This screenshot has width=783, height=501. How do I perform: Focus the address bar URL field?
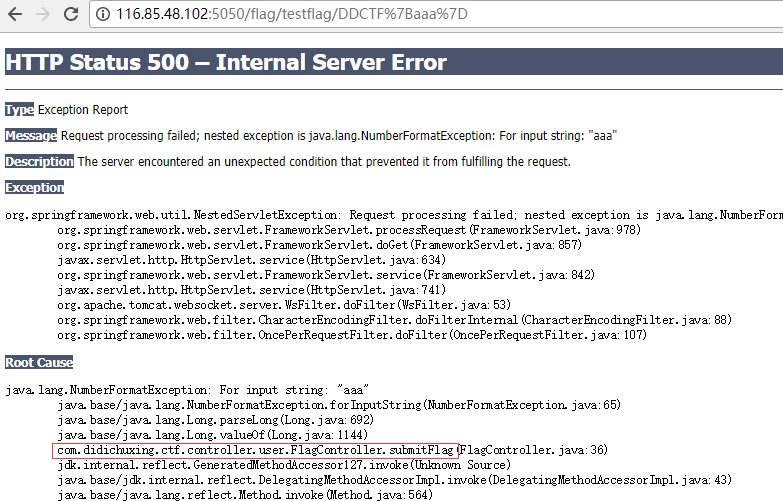coord(300,16)
